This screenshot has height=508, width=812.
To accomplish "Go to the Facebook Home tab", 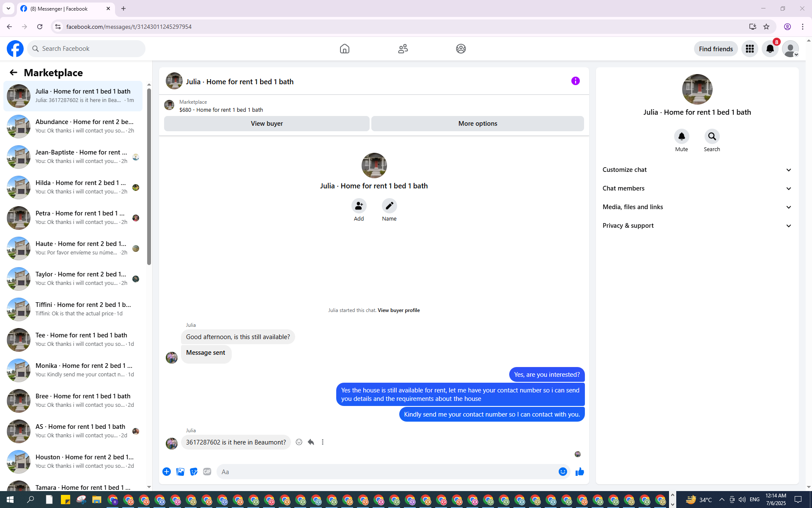I will click(x=344, y=49).
